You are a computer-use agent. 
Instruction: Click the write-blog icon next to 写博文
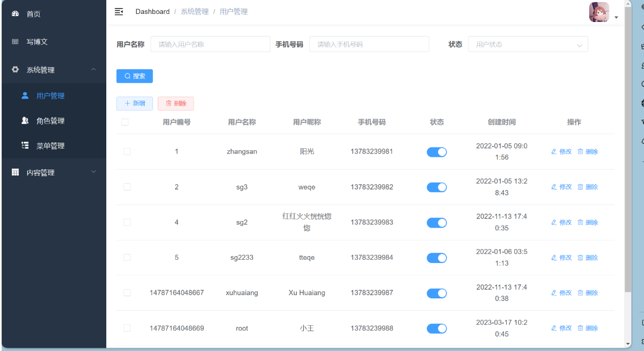tap(14, 41)
